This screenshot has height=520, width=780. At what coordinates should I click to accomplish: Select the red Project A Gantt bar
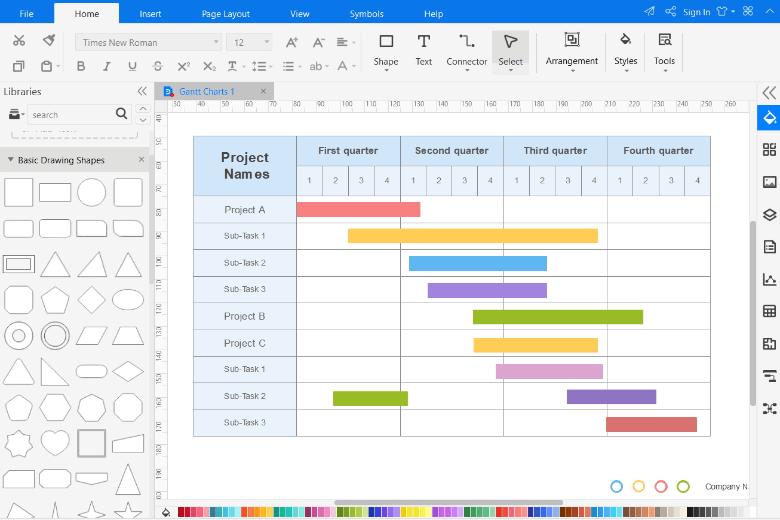pyautogui.click(x=358, y=209)
